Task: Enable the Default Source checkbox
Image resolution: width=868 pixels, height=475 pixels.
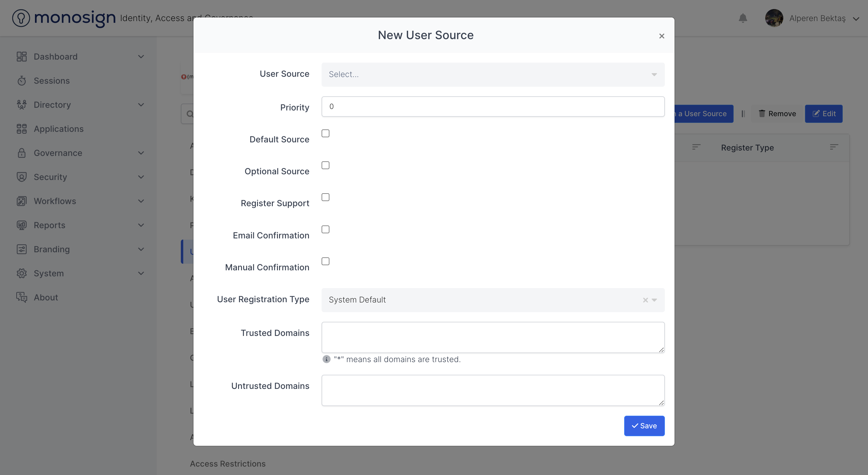Action: pos(325,134)
